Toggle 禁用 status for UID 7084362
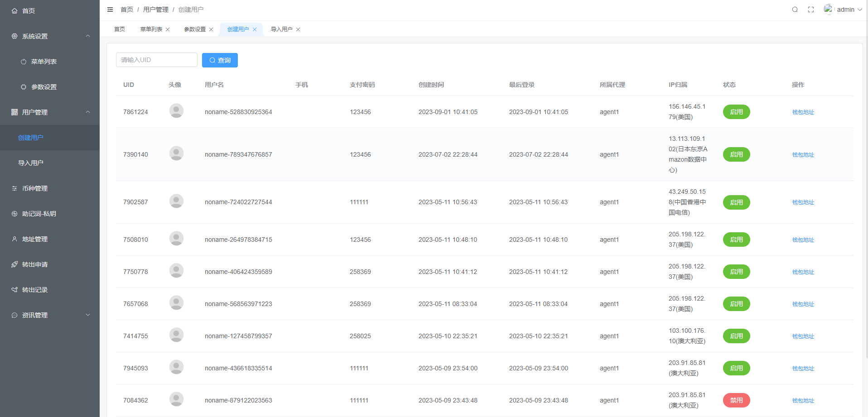 [x=736, y=400]
